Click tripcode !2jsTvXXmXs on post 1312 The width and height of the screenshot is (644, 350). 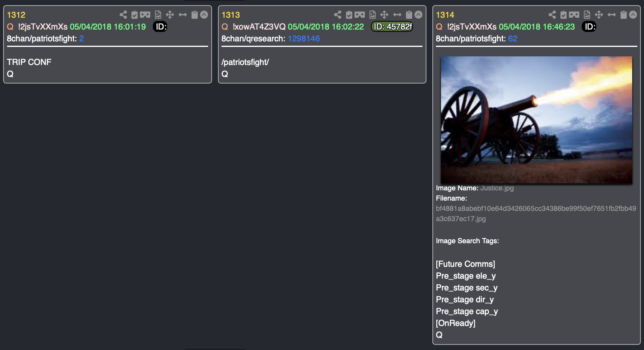tap(43, 27)
